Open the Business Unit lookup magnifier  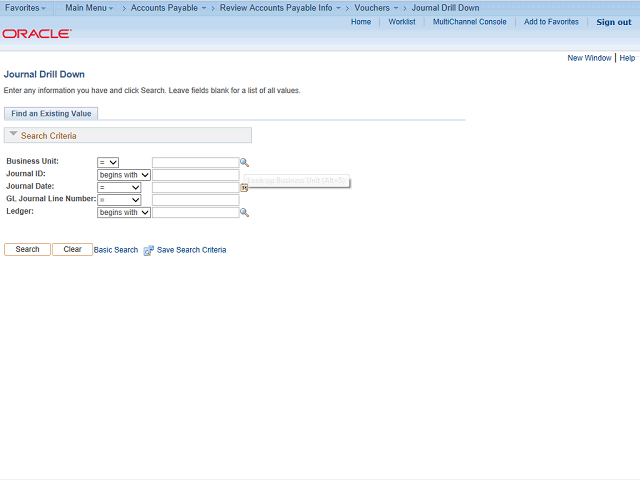point(244,162)
